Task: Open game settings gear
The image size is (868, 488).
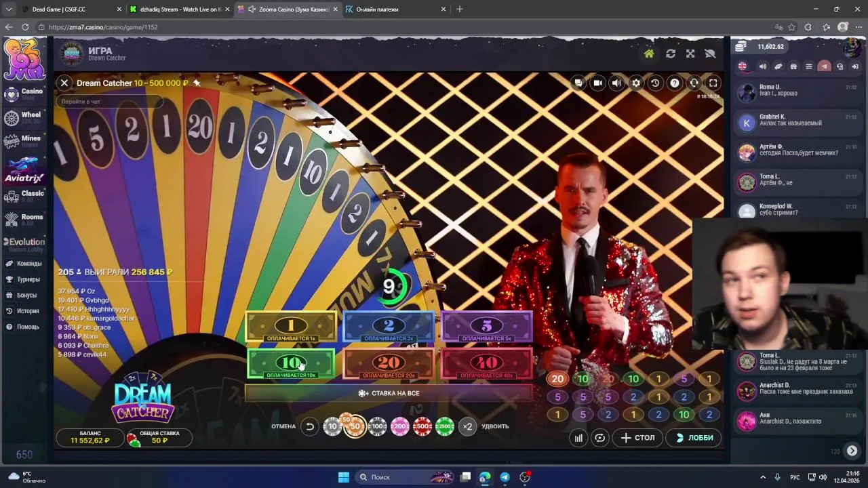Action: 636,83
